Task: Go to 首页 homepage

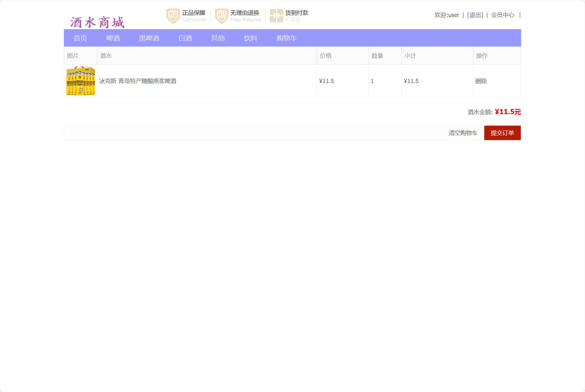Action: [x=80, y=38]
